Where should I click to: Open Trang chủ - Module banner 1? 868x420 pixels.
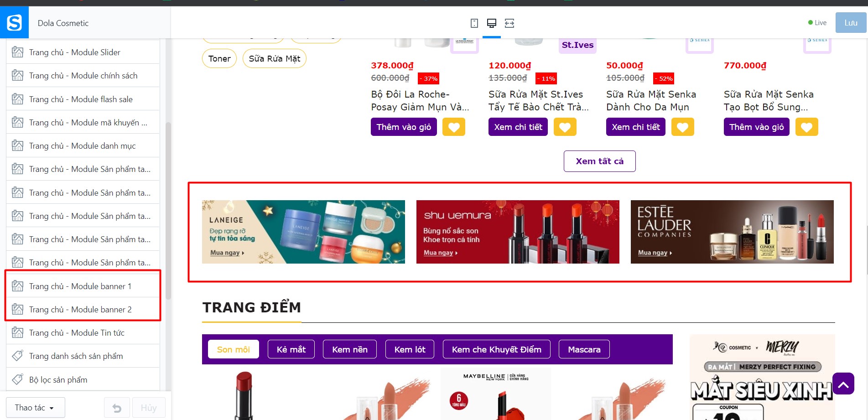(83, 286)
